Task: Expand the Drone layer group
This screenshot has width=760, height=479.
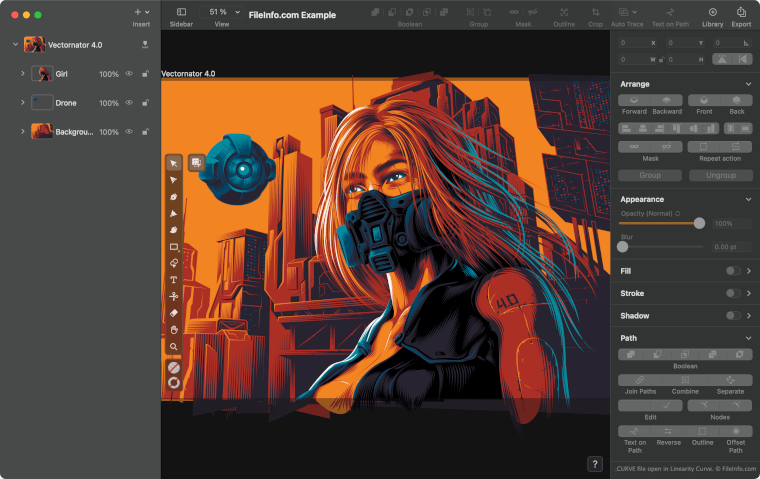Action: (22, 103)
